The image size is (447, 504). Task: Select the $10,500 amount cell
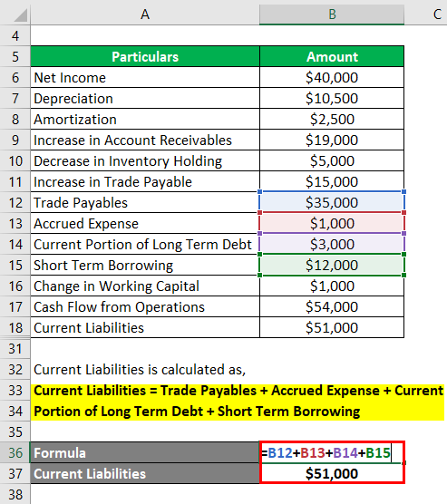[332, 99]
